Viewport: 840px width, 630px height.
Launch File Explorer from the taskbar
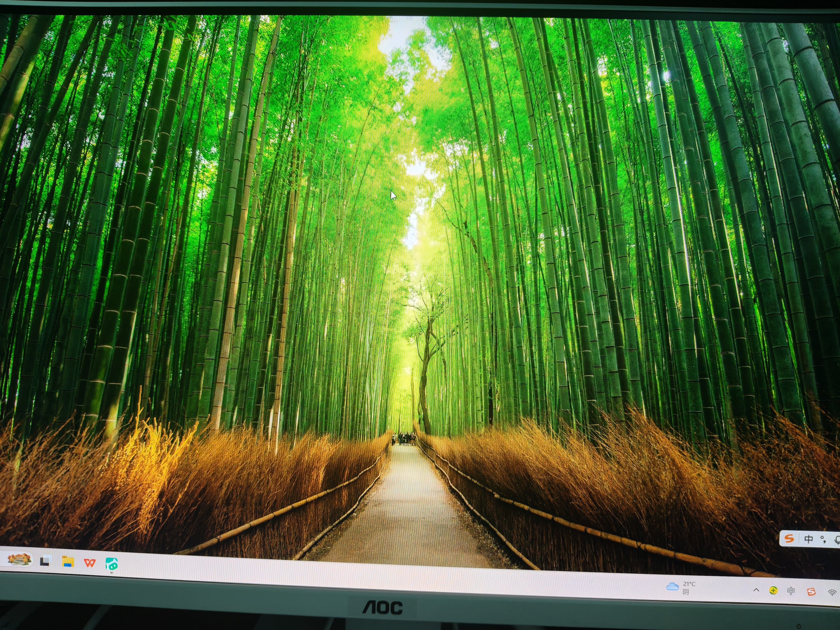[68, 562]
